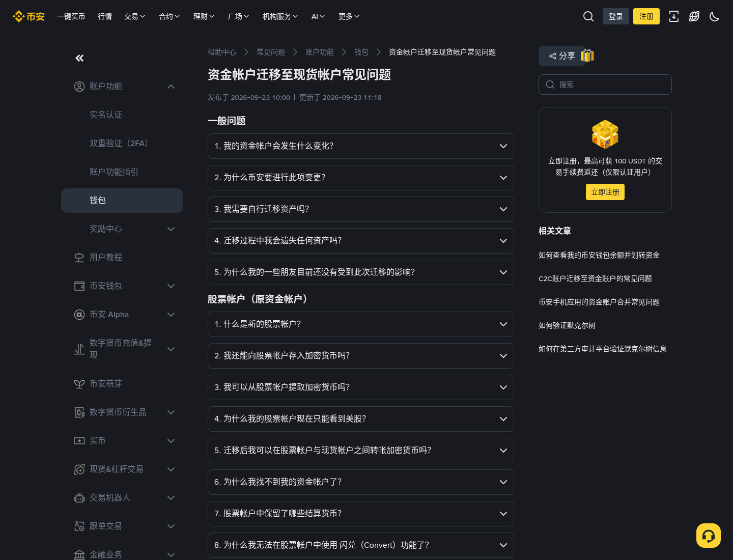Toggle dark mode moon icon
Screen dimensions: 733x560
click(x=715, y=16)
